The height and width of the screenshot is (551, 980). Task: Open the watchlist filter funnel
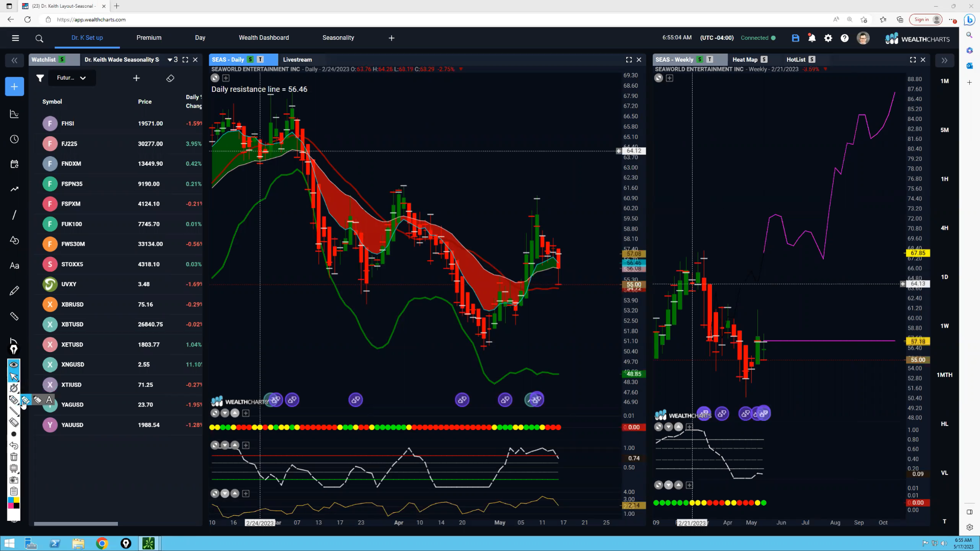40,78
